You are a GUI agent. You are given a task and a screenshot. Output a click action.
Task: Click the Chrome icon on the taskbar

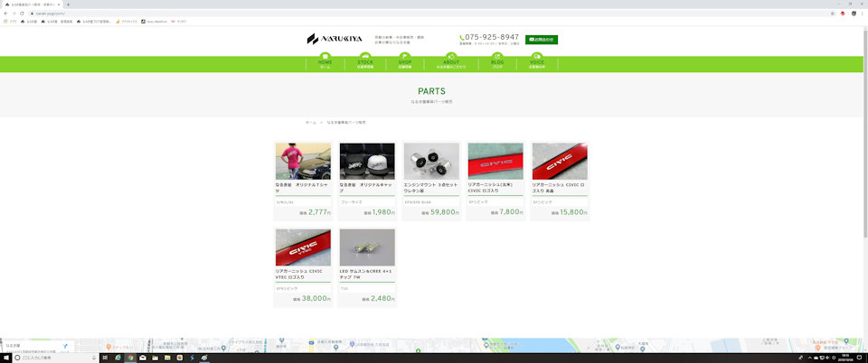pos(130,358)
